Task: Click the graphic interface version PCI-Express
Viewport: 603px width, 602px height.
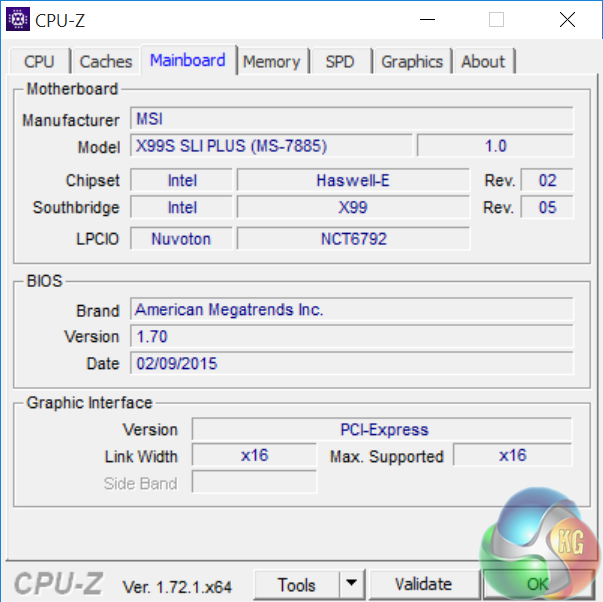Action: [382, 429]
